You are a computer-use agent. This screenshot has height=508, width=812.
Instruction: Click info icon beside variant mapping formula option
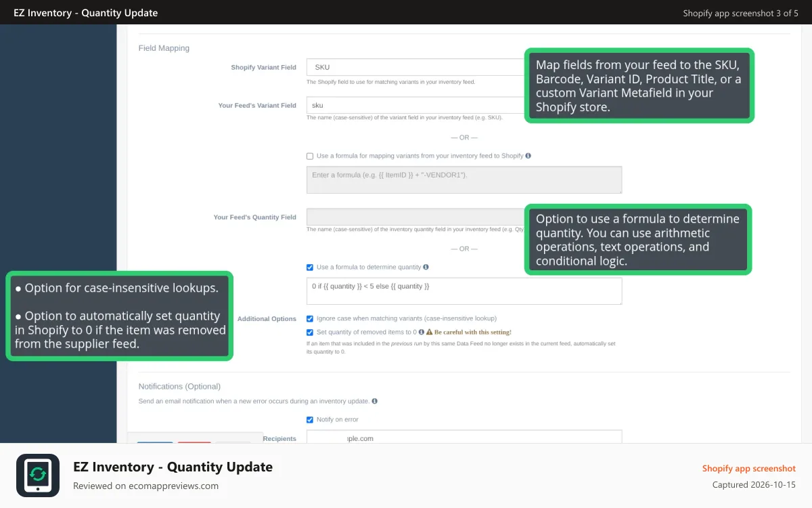click(x=528, y=156)
